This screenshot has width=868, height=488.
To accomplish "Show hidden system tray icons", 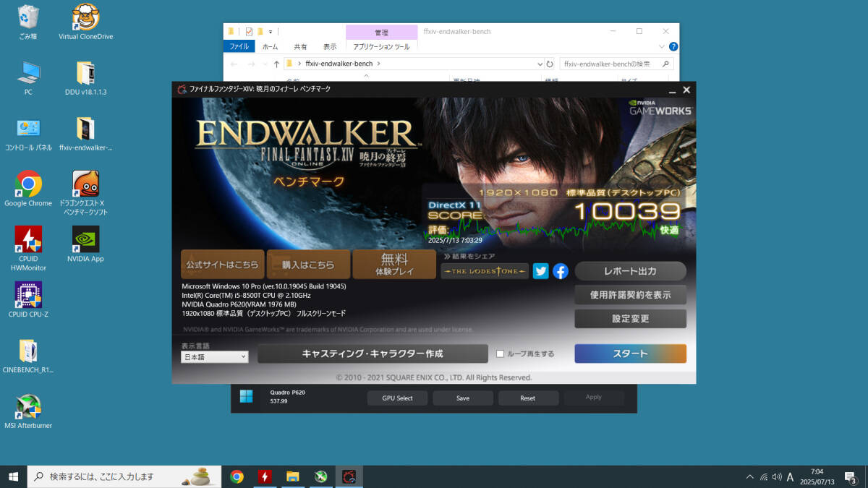I will point(749,477).
